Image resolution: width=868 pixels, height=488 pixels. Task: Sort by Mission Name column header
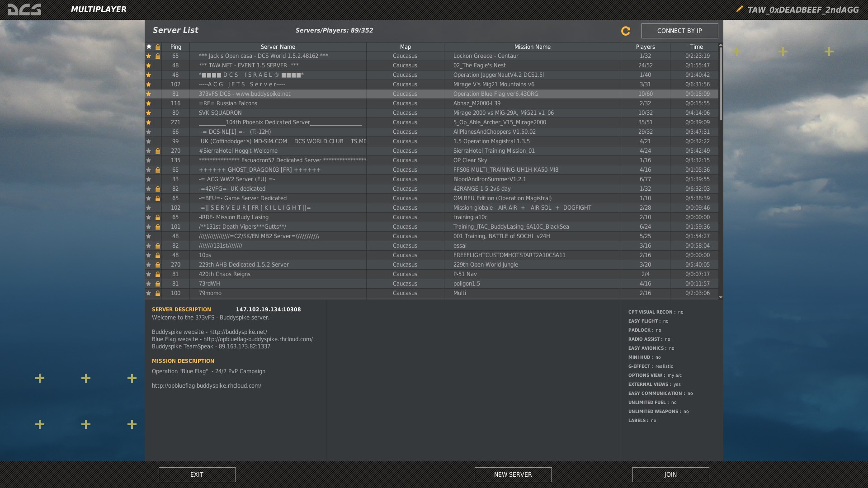click(533, 47)
